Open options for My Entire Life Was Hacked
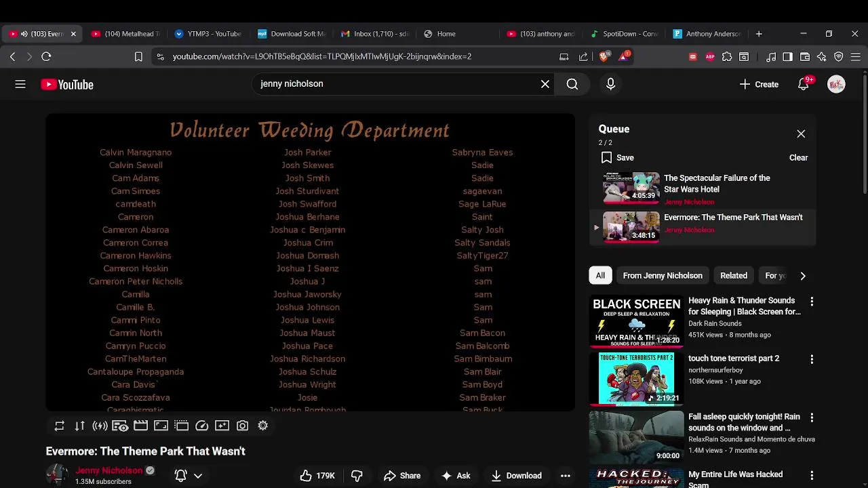The height and width of the screenshot is (488, 868). click(x=812, y=476)
